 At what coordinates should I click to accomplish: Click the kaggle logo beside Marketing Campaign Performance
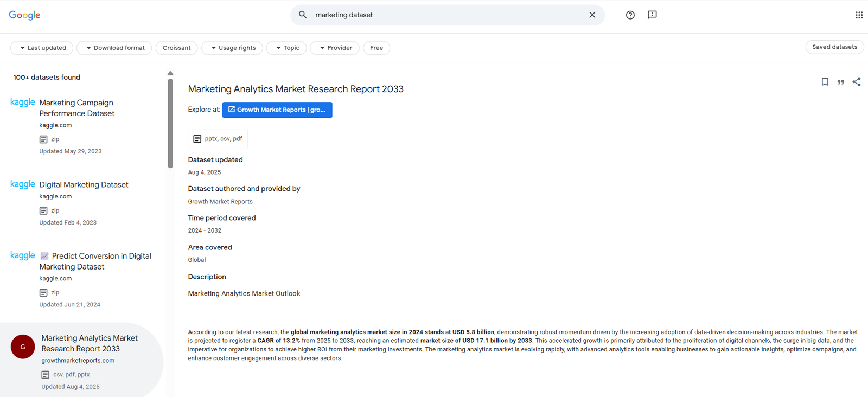(x=23, y=102)
